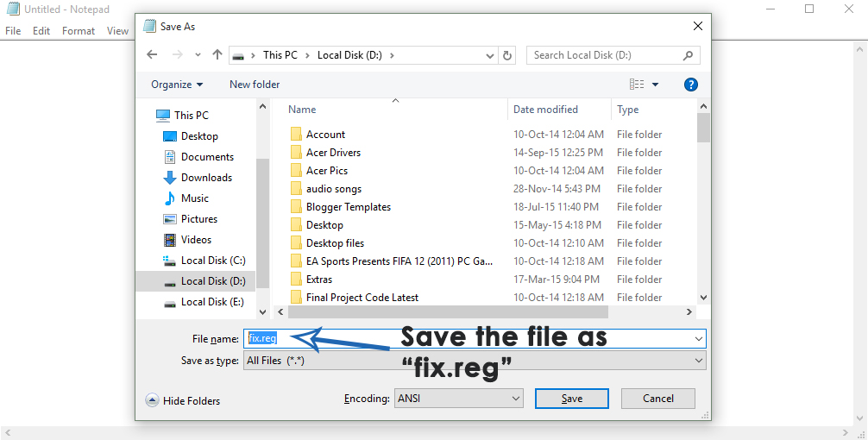
Task: Click This PC in the address breadcrumb
Action: 280,55
